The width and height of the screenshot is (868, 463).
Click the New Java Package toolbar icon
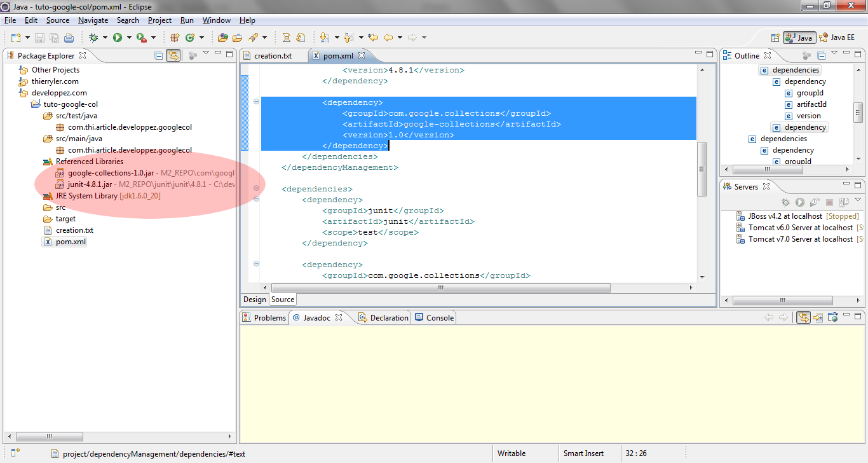pos(174,38)
